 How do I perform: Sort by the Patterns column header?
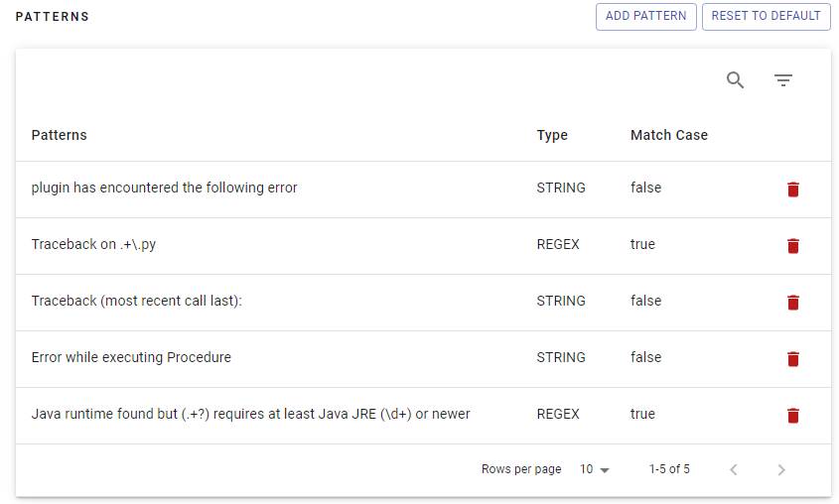59,135
